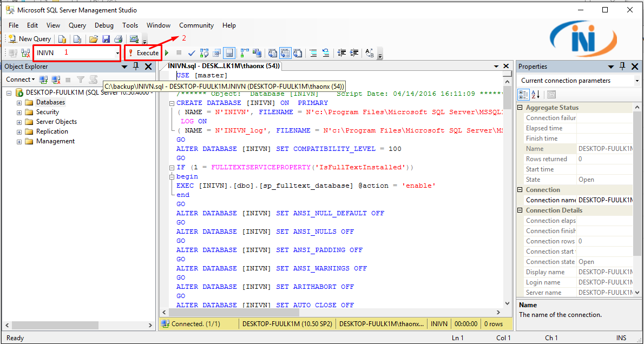Click the Open File folder icon
The height and width of the screenshot is (344, 644).
[x=93, y=39]
